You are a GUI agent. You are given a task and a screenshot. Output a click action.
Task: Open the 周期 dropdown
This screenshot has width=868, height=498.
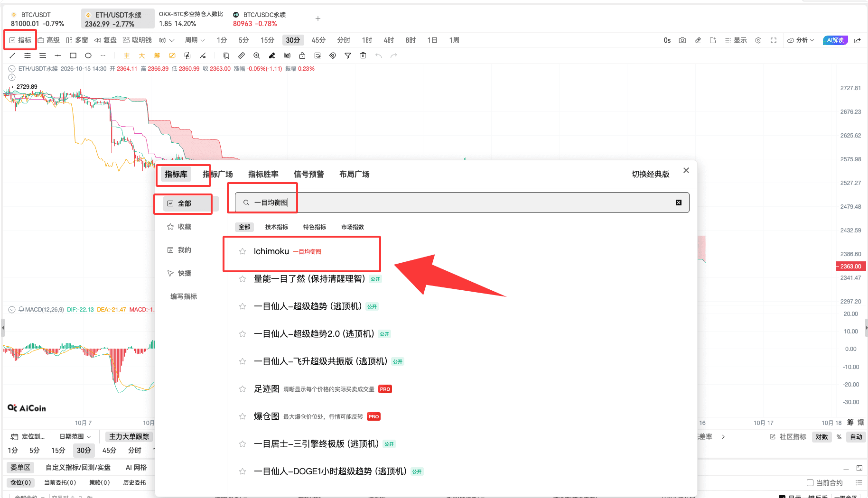point(195,40)
